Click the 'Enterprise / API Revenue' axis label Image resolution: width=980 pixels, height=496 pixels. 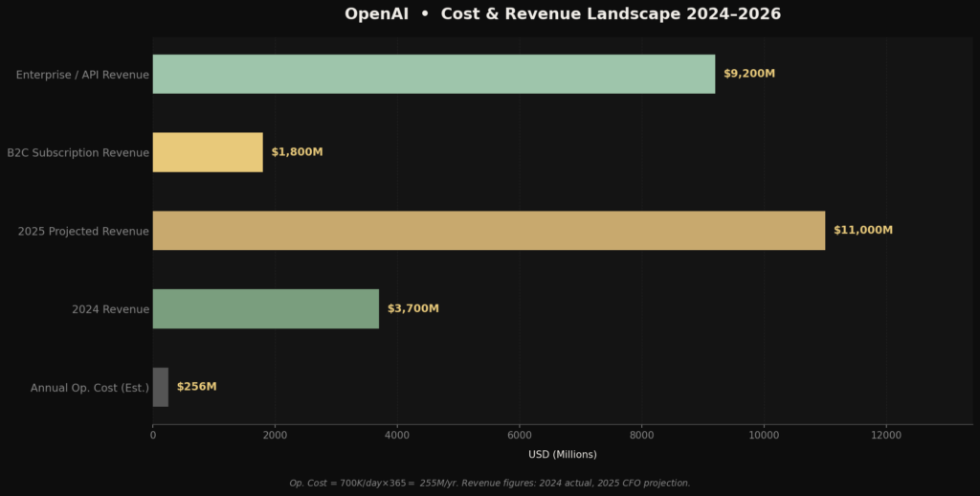pos(82,75)
